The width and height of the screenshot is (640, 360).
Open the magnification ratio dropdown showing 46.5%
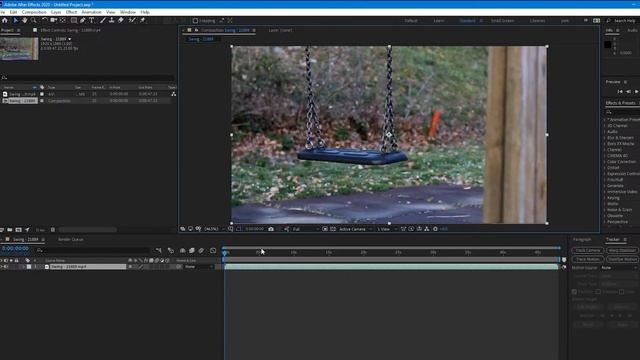point(214,229)
